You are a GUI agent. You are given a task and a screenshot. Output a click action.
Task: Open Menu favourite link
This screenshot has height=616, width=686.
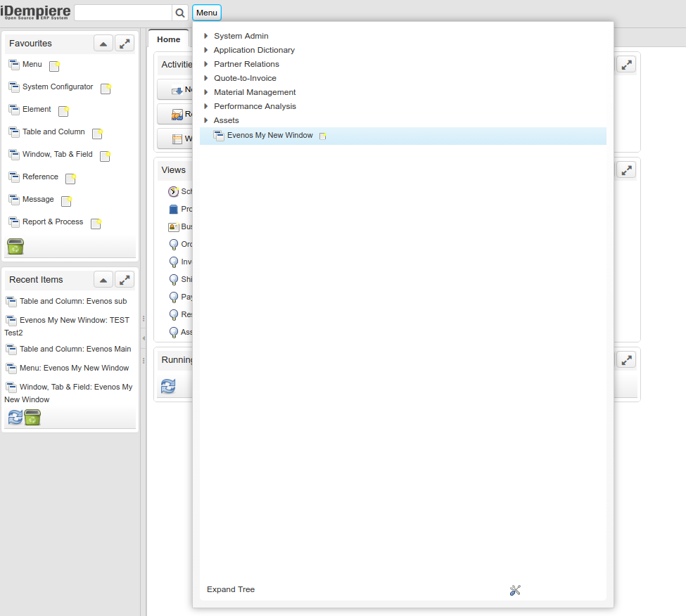(32, 64)
